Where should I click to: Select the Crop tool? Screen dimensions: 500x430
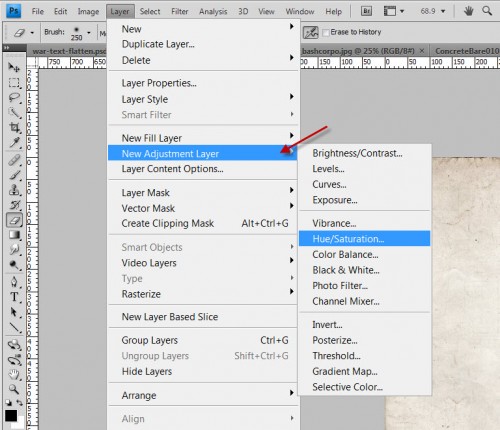pyautogui.click(x=14, y=128)
